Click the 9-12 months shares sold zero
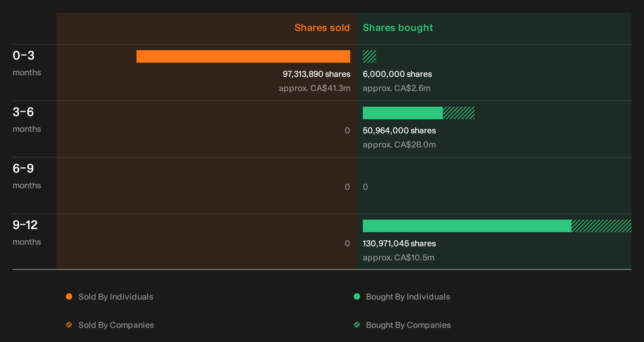This screenshot has width=644, height=342. point(347,244)
